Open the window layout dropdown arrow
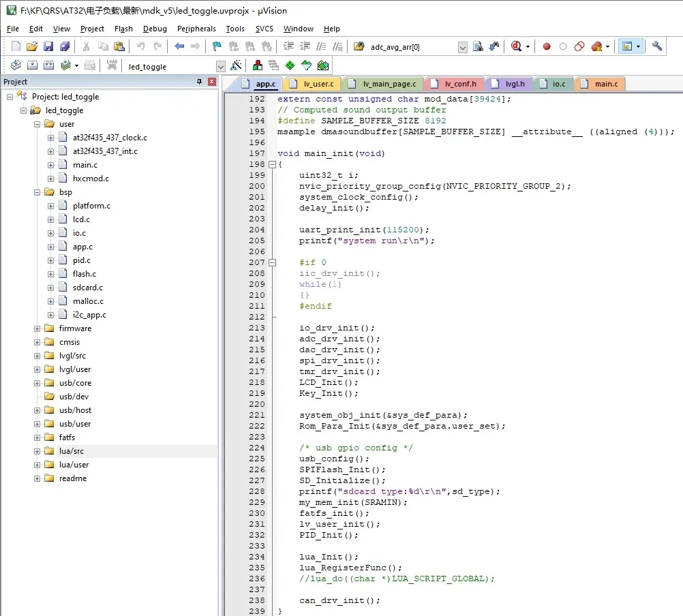Screen dimensions: 683x616 click(638, 46)
